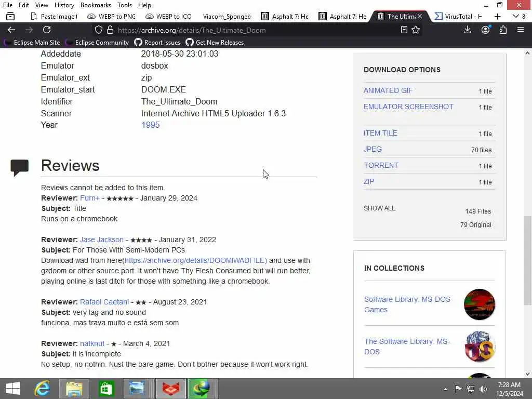Open network status tray icon
532x399 pixels.
pyautogui.click(x=471, y=389)
